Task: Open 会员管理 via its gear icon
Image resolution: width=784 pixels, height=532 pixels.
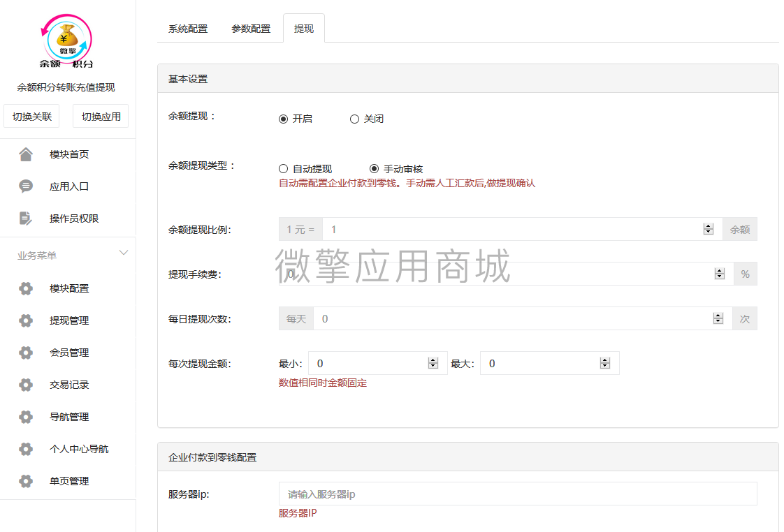Action: pyautogui.click(x=26, y=353)
